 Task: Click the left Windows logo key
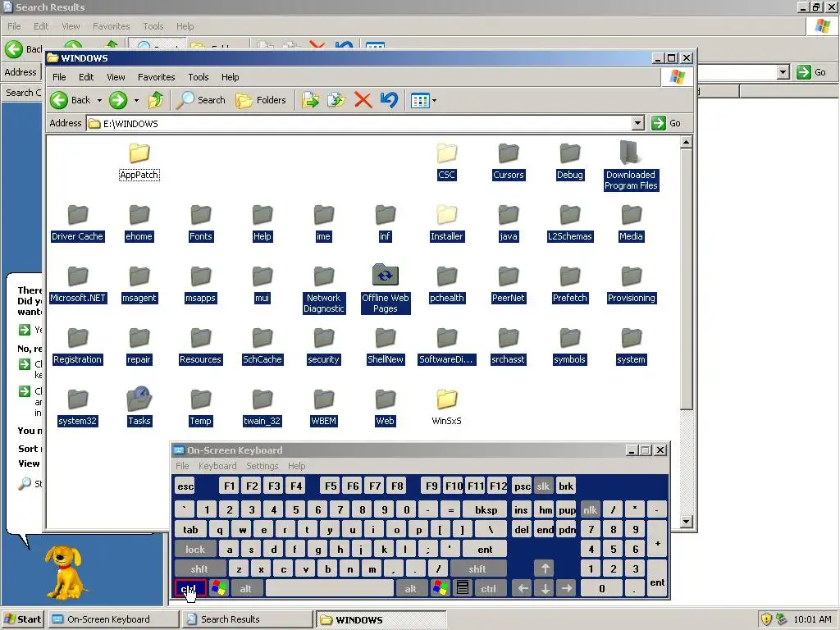pyautogui.click(x=218, y=589)
